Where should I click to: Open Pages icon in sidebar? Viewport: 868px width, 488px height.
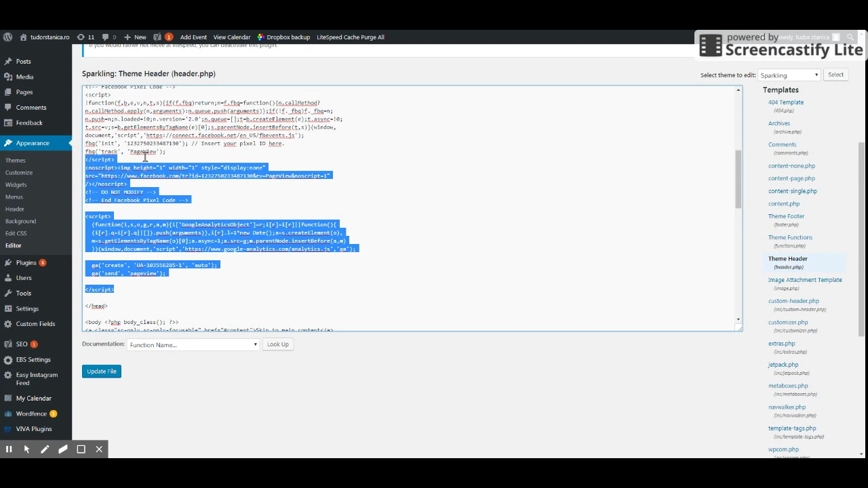click(x=8, y=92)
